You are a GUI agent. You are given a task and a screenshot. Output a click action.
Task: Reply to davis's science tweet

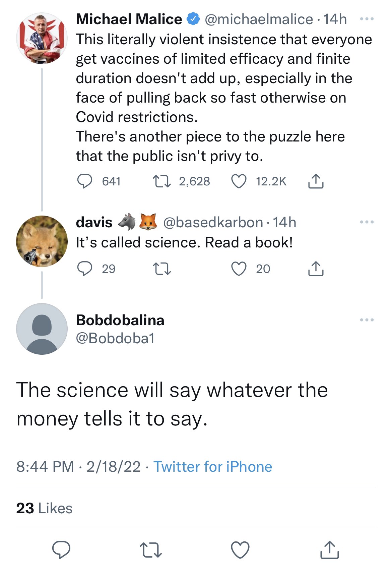tap(85, 269)
